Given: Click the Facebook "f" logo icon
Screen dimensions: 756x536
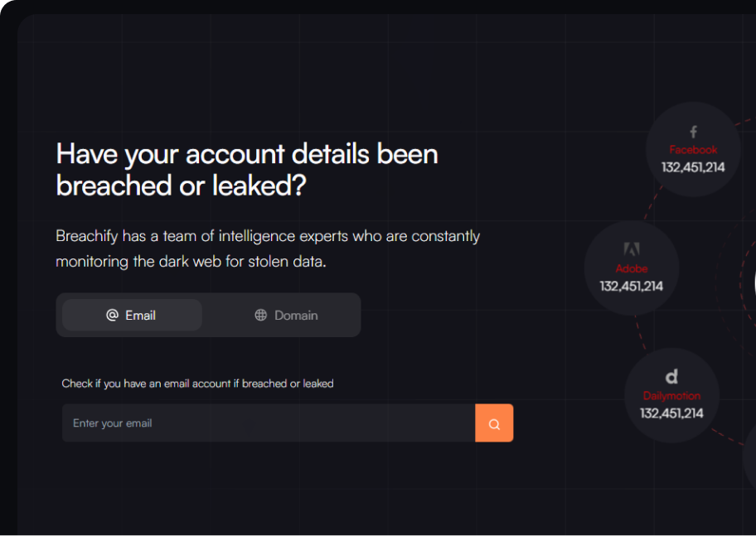Looking at the screenshot, I should (693, 132).
